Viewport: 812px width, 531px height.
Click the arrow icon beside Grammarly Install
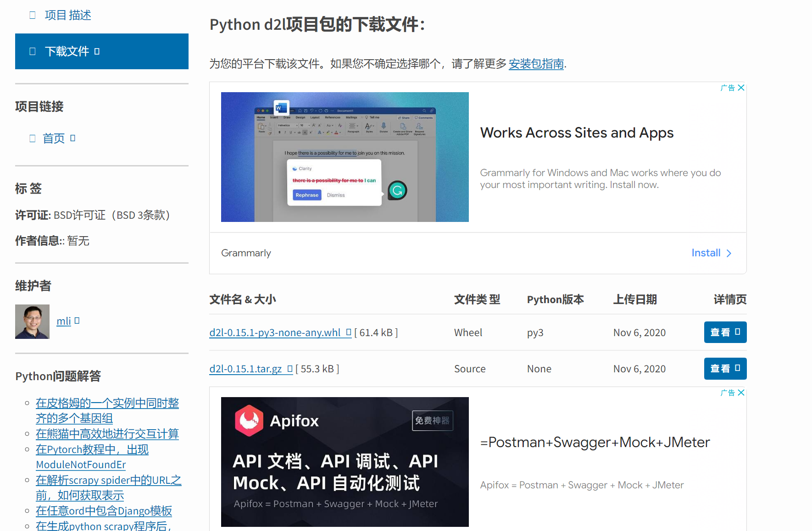click(x=729, y=253)
